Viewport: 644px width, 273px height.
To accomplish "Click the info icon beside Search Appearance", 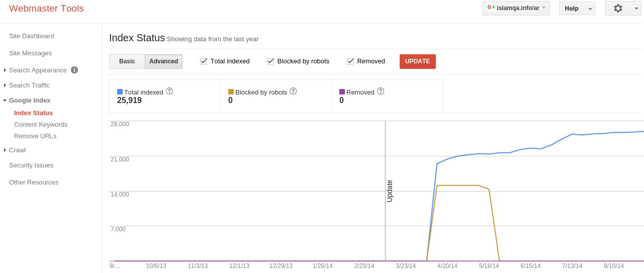I will 74,70.
